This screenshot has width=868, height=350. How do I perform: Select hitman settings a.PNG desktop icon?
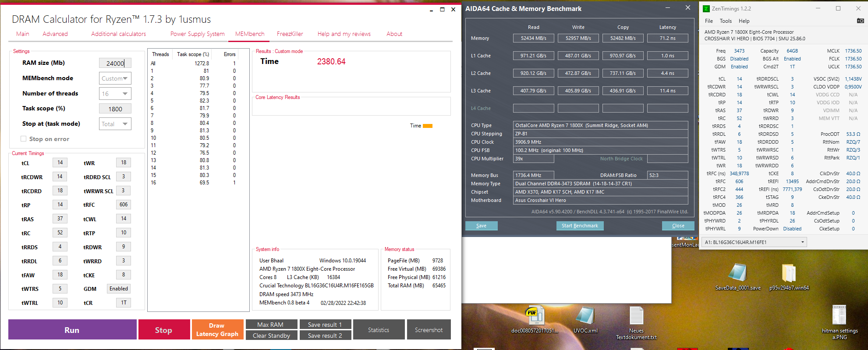tap(840, 322)
